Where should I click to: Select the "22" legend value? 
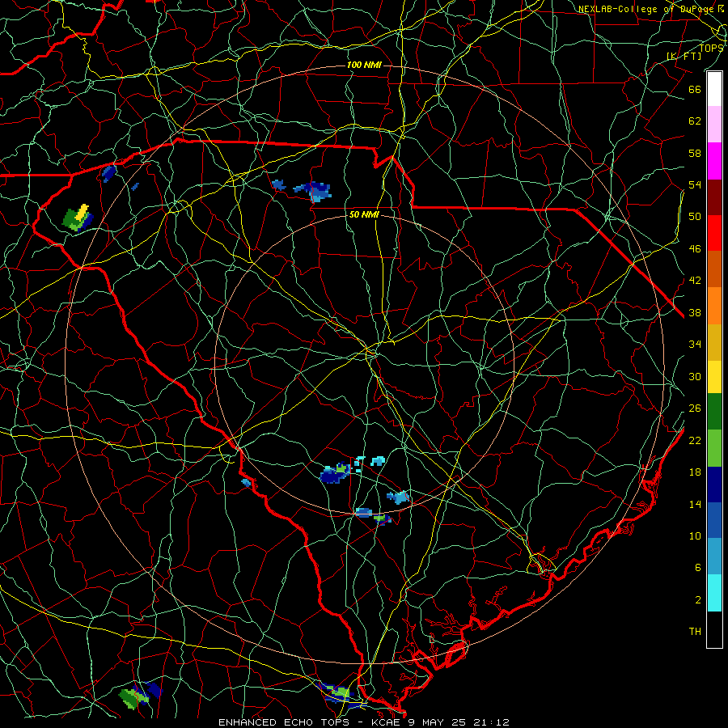[x=695, y=440]
